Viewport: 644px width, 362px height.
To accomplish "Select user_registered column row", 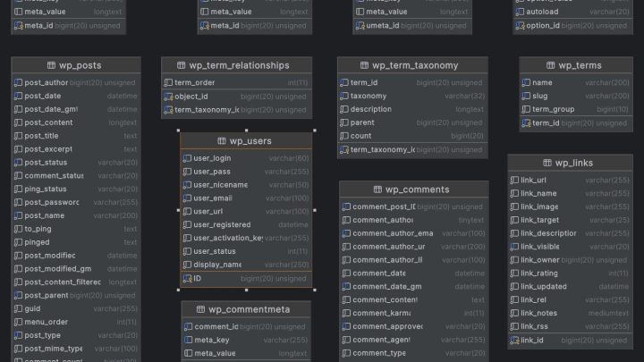I will tap(247, 224).
